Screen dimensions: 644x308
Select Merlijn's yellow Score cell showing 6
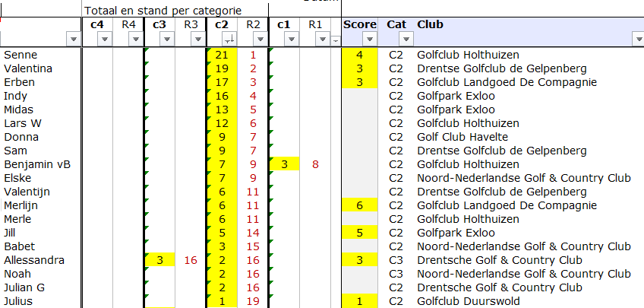coord(360,205)
